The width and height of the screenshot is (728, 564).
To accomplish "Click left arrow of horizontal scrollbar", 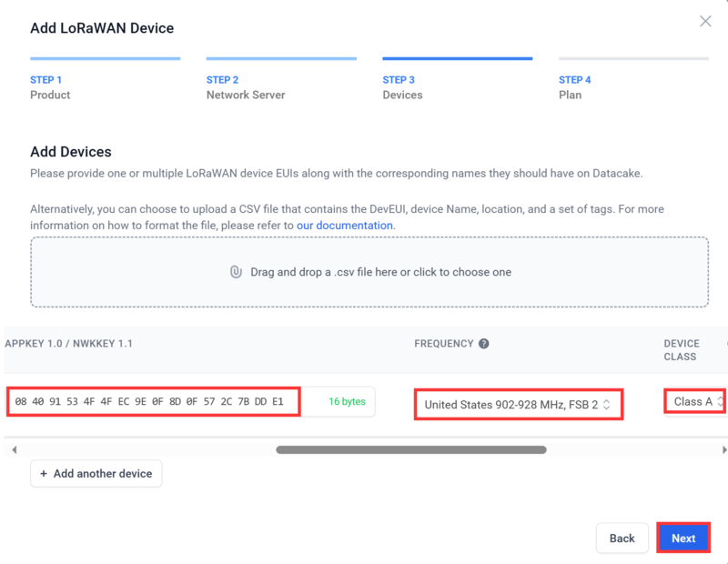I will pyautogui.click(x=15, y=449).
